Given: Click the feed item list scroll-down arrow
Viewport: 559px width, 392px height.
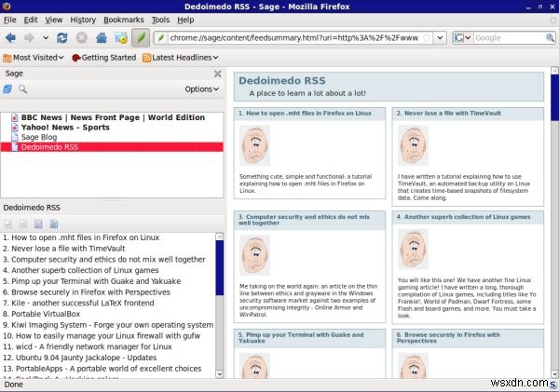Looking at the screenshot, I should point(220,374).
